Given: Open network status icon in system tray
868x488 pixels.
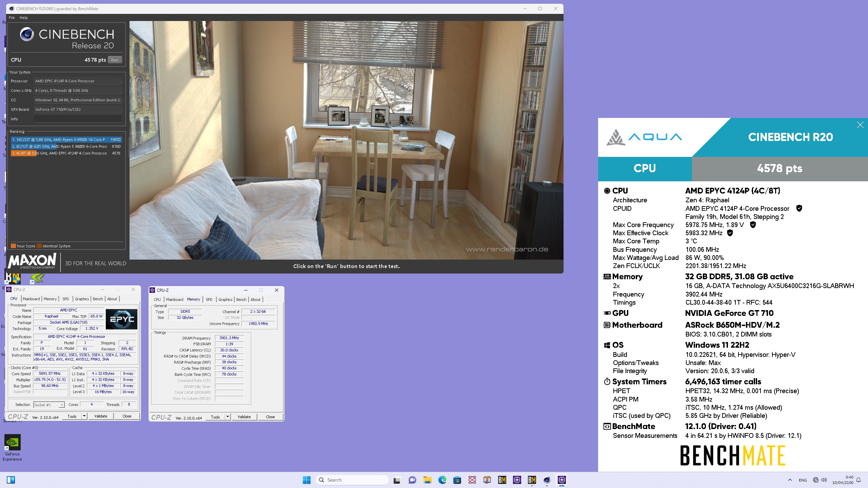Looking at the screenshot, I should click(x=816, y=480).
